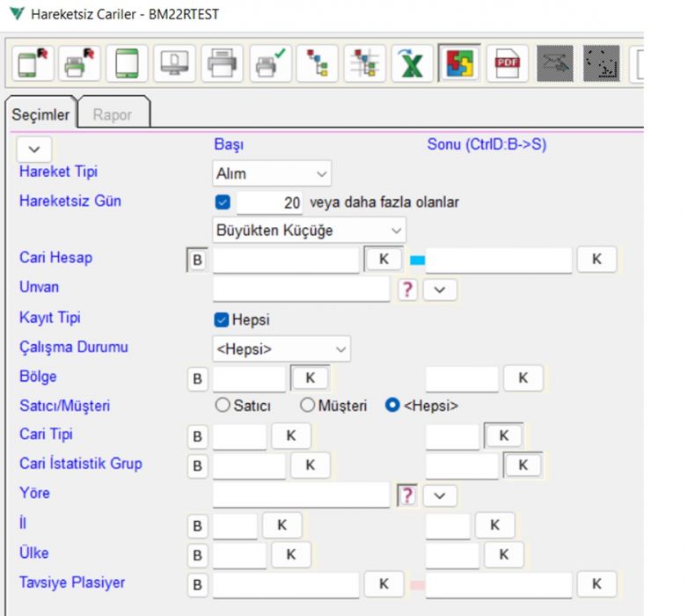This screenshot has width=688, height=616.
Task: Click the cyan swatch in Cari Hesap row
Action: click(417, 260)
